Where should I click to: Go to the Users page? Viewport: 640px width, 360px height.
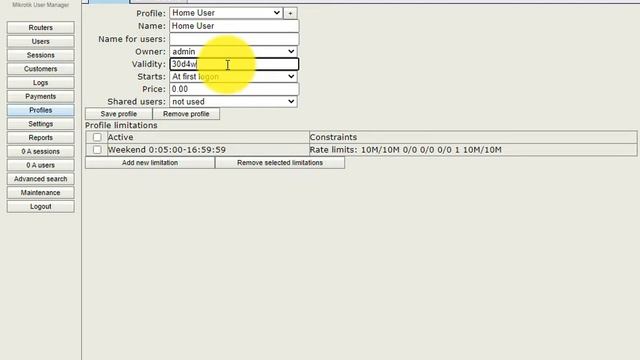[40, 41]
